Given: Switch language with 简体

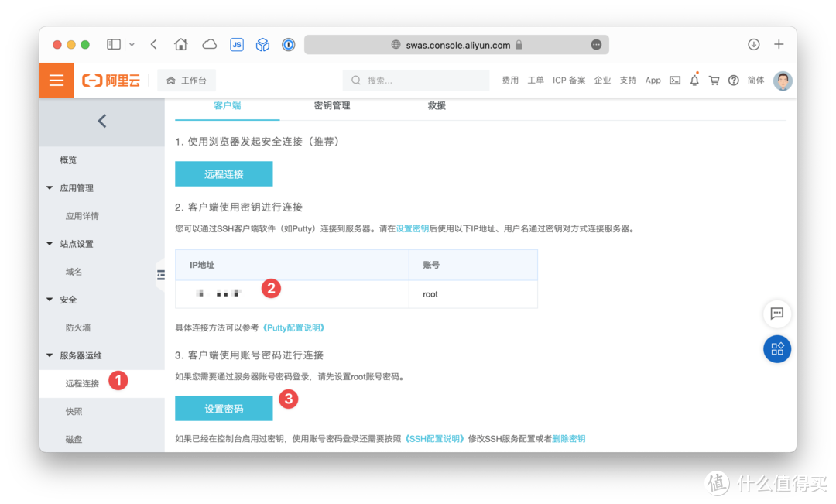Looking at the screenshot, I should point(756,80).
